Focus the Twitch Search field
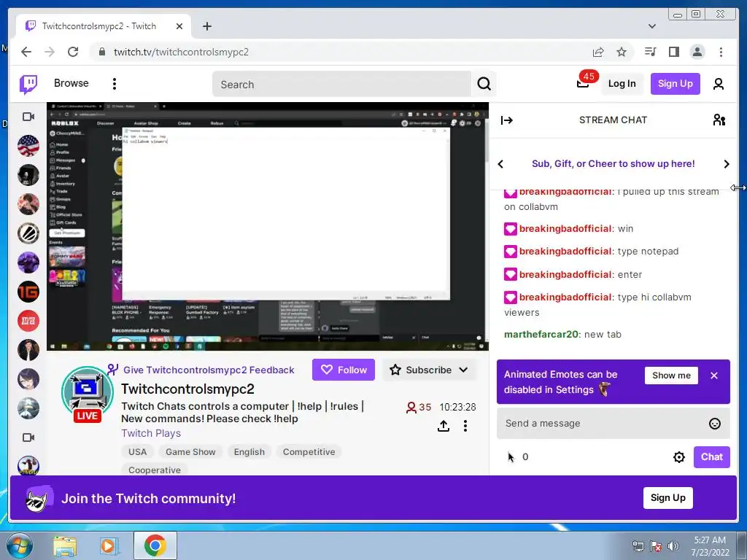The width and height of the screenshot is (747, 560). pyautogui.click(x=341, y=85)
